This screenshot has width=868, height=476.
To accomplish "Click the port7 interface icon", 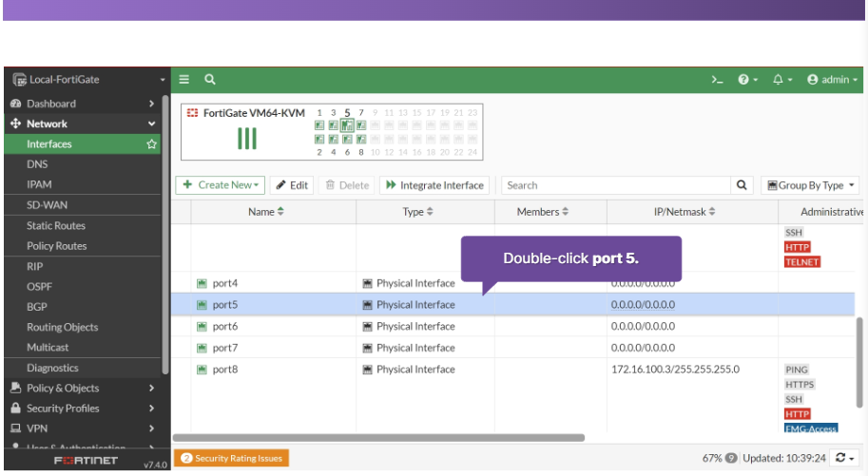I will click(x=202, y=348).
